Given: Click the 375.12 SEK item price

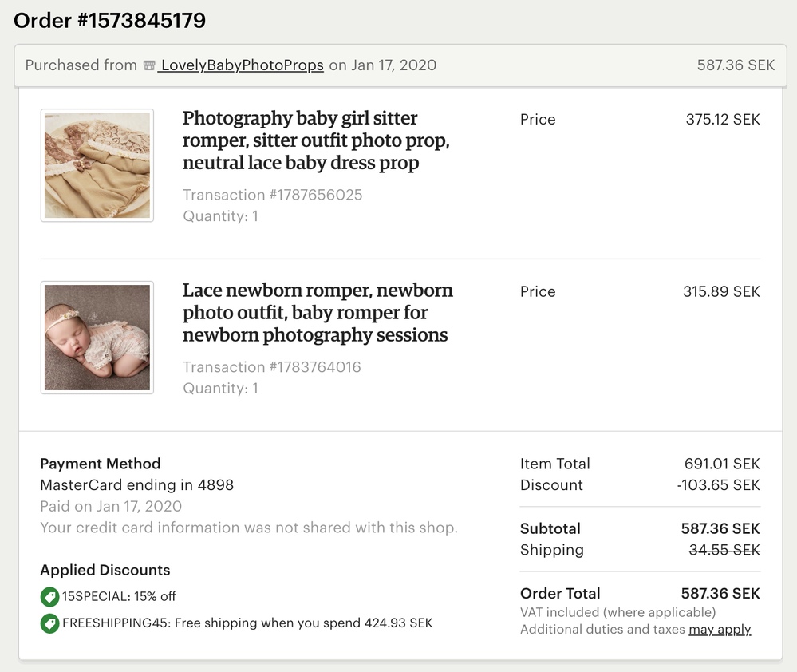Looking at the screenshot, I should coord(723,120).
